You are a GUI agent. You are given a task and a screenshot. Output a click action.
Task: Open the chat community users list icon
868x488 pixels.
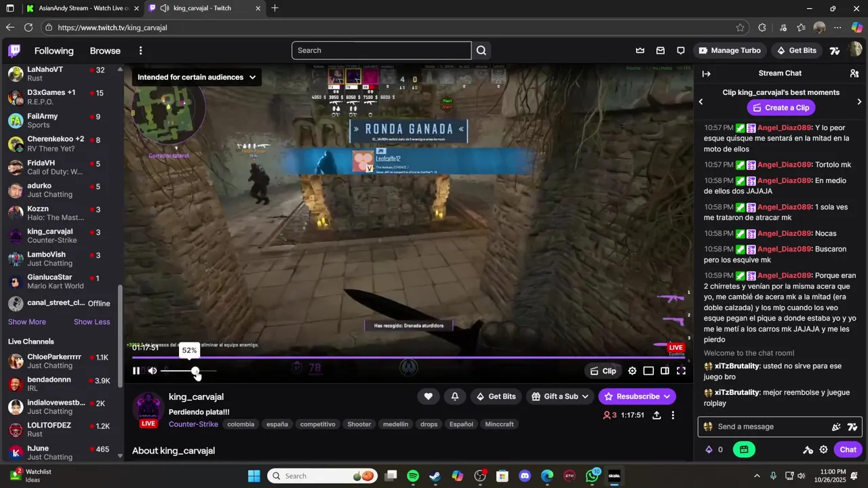point(854,73)
